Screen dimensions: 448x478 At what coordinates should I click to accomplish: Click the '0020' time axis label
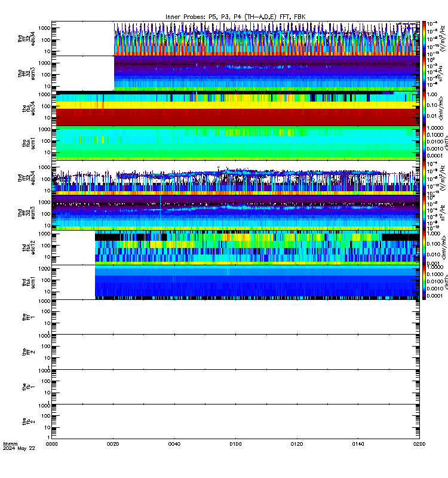point(113,444)
